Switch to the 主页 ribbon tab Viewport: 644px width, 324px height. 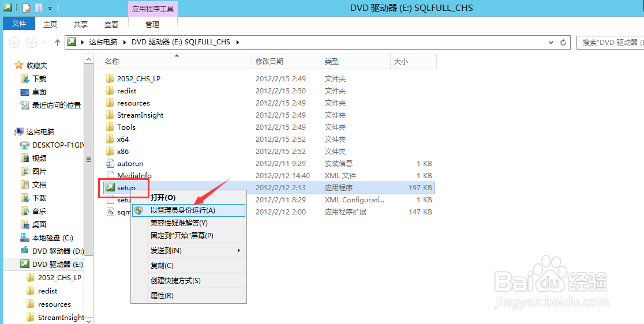(x=50, y=25)
